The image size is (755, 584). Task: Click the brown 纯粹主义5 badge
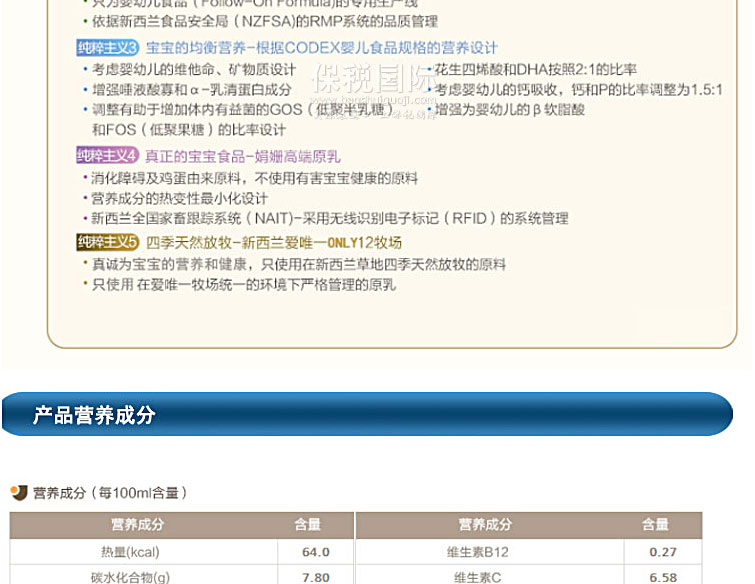point(108,242)
